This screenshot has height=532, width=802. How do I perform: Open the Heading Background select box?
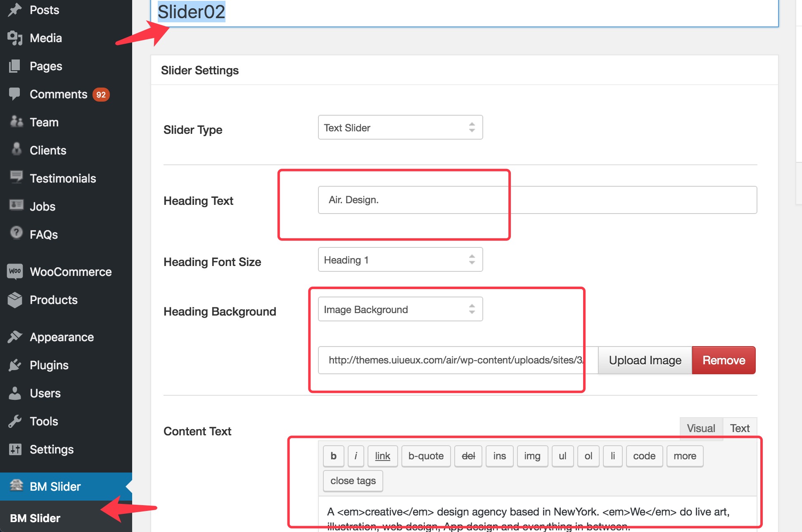tap(400, 309)
